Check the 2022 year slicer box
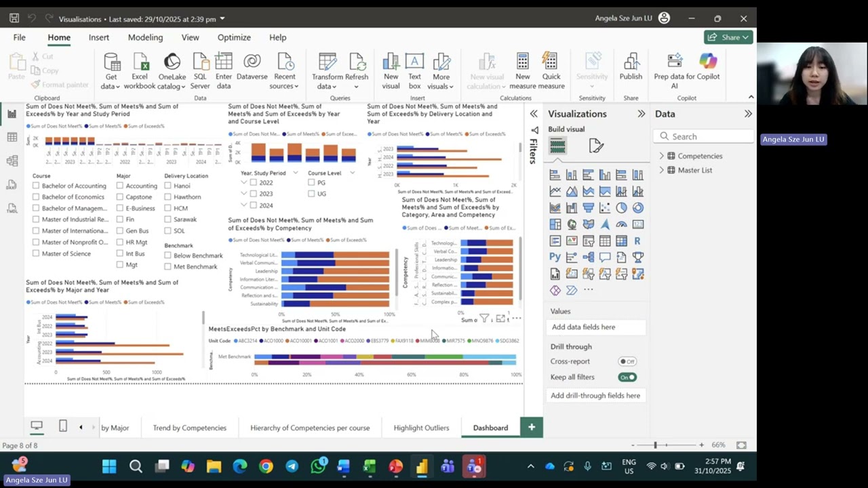868x488 pixels. click(254, 183)
